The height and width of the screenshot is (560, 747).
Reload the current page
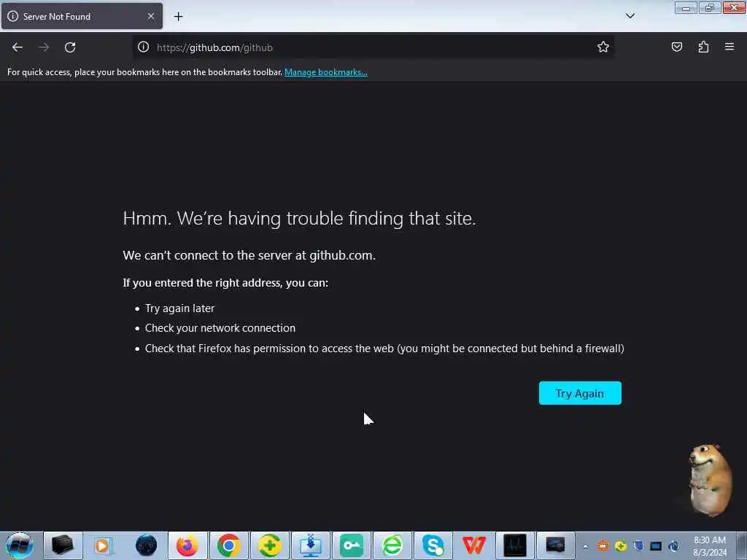(x=70, y=47)
